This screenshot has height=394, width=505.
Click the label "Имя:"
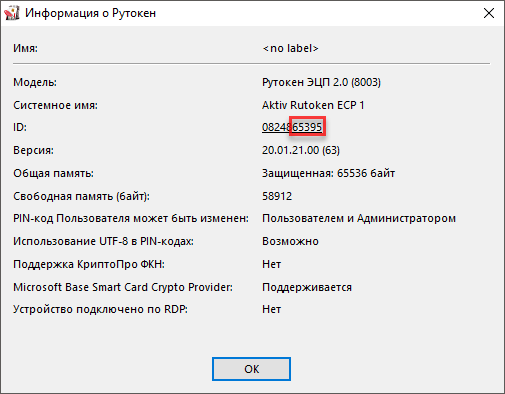pos(26,48)
